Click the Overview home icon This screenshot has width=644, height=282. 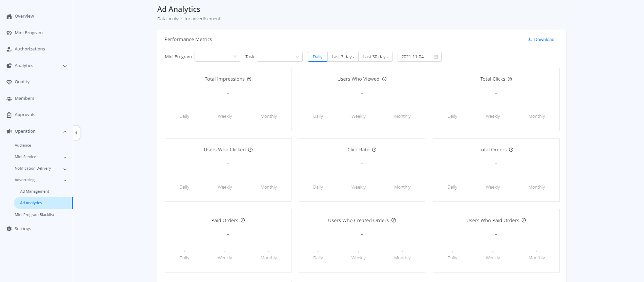pyautogui.click(x=9, y=16)
